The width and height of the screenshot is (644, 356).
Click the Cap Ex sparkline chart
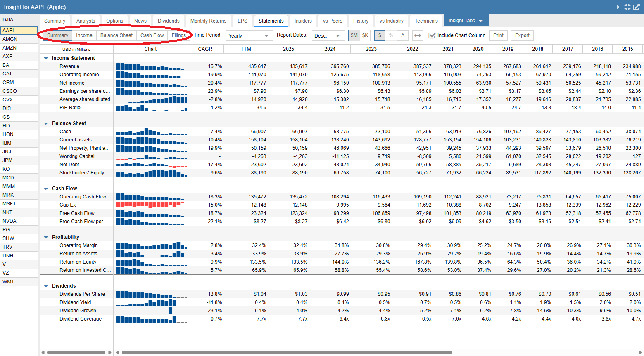click(x=152, y=205)
